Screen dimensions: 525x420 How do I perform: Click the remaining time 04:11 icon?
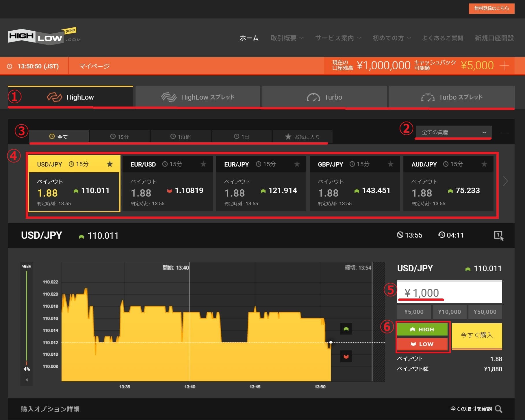tap(441, 235)
